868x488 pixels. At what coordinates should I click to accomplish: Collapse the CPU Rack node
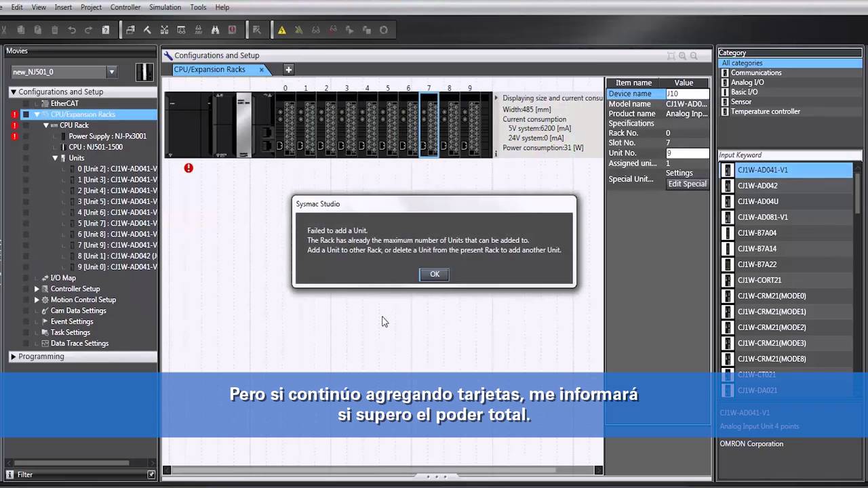(46, 125)
